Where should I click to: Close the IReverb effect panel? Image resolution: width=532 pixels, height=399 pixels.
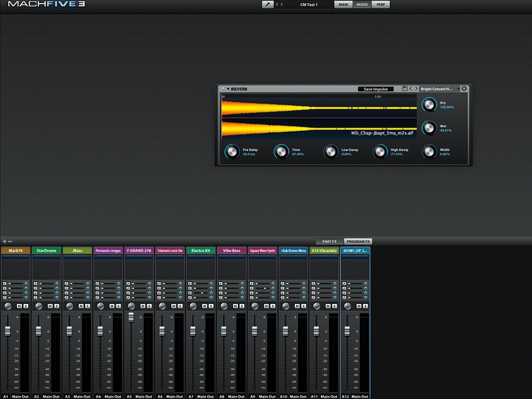(464, 89)
